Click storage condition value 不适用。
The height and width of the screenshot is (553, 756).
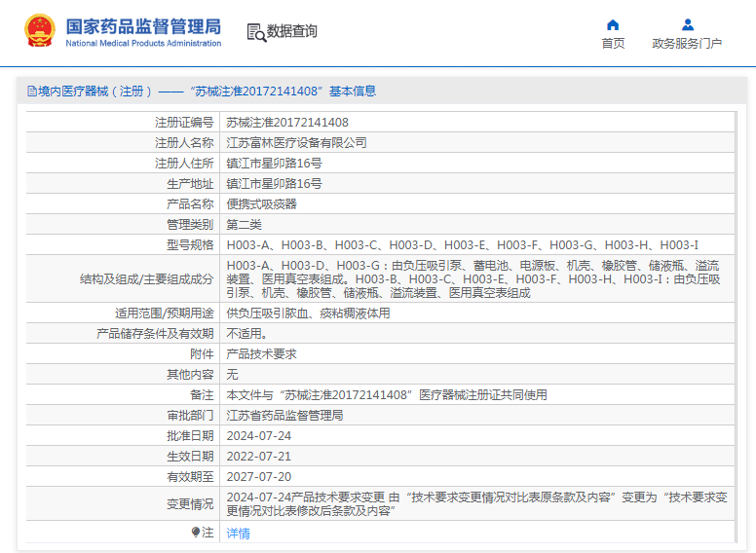pyautogui.click(x=246, y=334)
